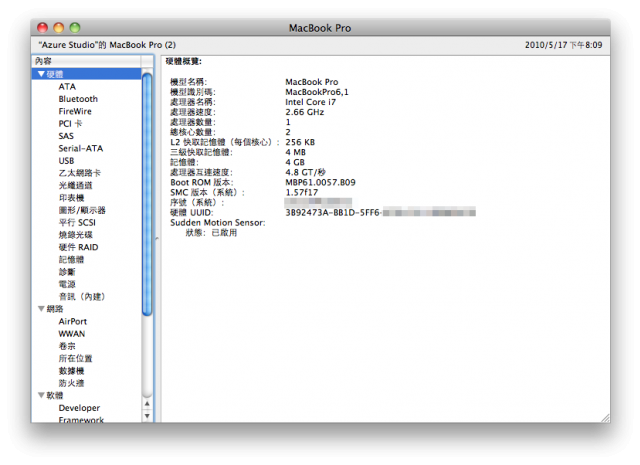The width and height of the screenshot is (640, 465).
Task: Select 印表機 in the sidebar
Action: click(71, 198)
